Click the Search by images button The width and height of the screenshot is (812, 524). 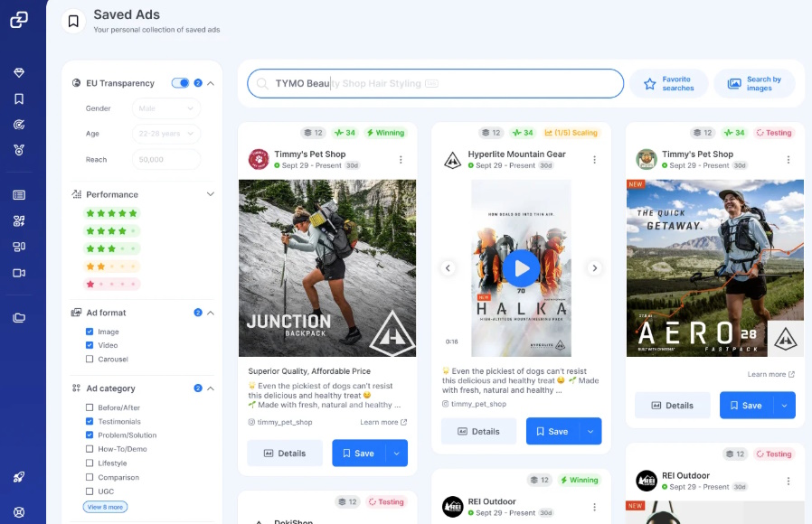754,84
